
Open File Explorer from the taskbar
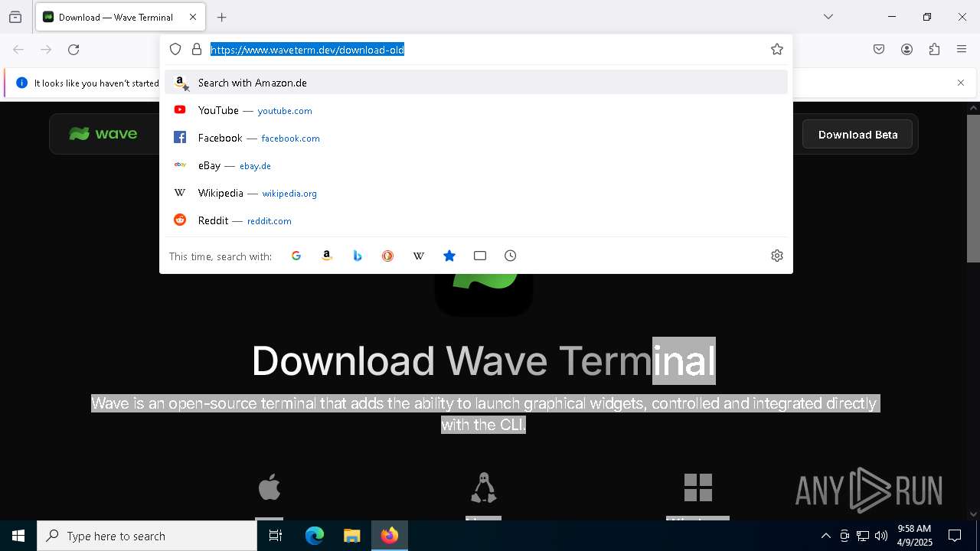coord(351,536)
